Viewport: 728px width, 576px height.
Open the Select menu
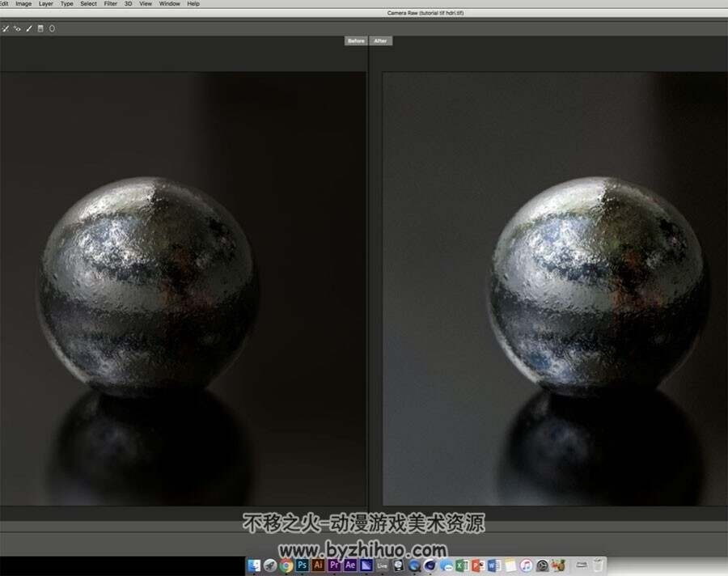[x=88, y=4]
